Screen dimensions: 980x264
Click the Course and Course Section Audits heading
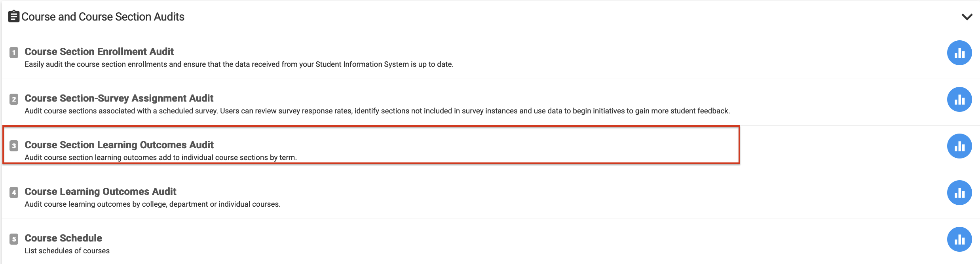(x=103, y=17)
